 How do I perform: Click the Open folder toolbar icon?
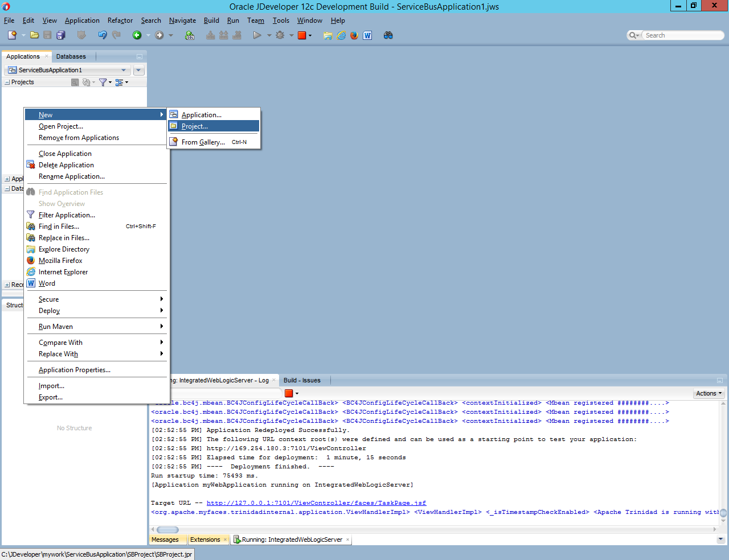click(x=35, y=35)
